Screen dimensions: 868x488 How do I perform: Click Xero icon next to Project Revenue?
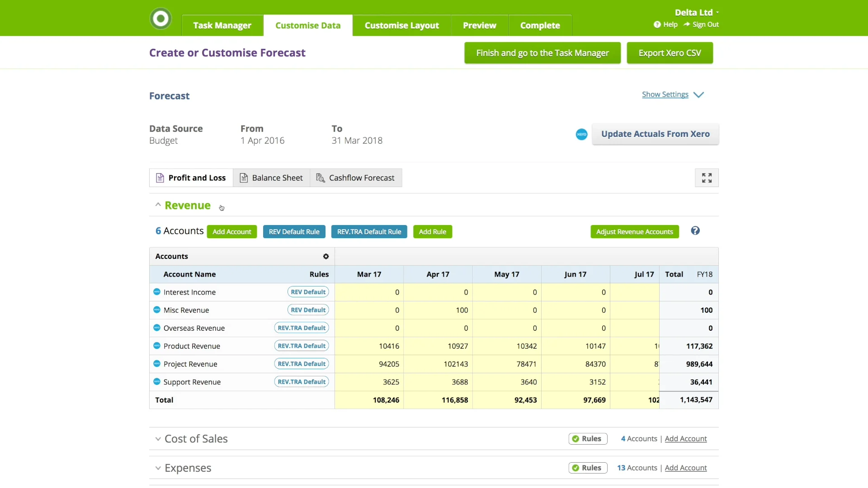coord(157,364)
